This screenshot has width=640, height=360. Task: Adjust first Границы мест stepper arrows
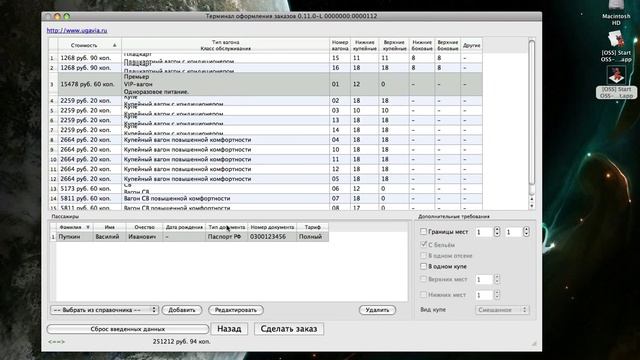(x=497, y=232)
